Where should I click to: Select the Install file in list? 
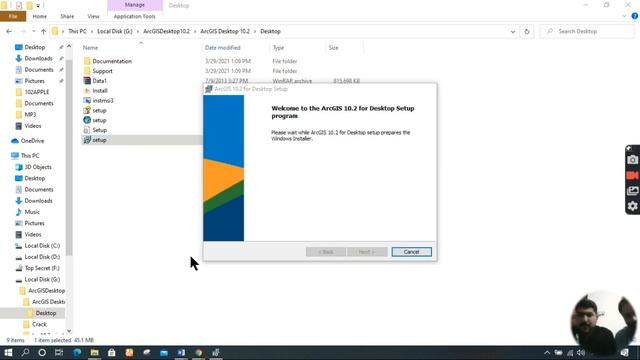click(100, 91)
